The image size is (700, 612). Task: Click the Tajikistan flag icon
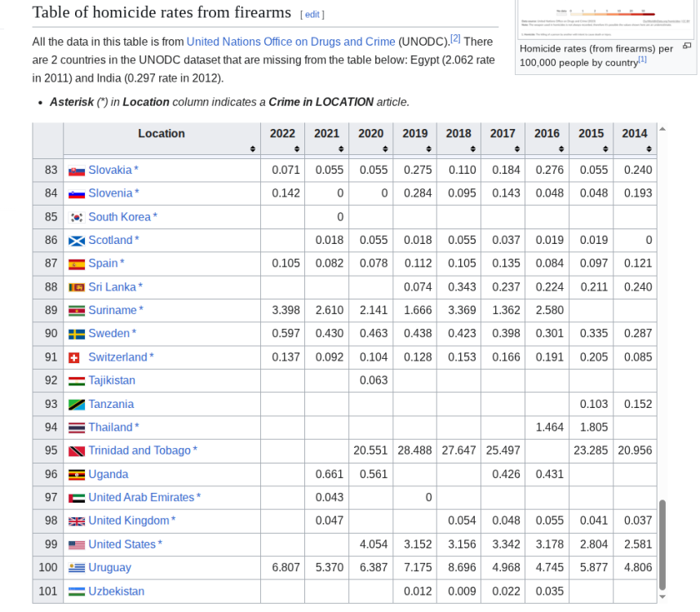(x=77, y=381)
